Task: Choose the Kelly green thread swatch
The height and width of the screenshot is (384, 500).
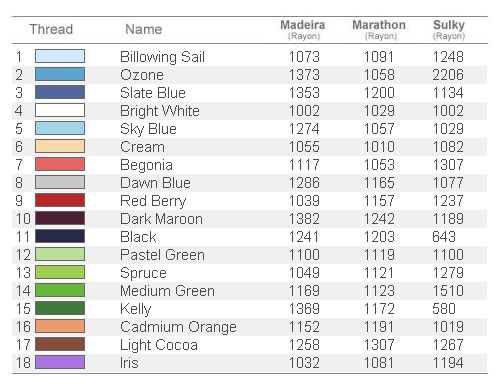Action: click(x=60, y=308)
